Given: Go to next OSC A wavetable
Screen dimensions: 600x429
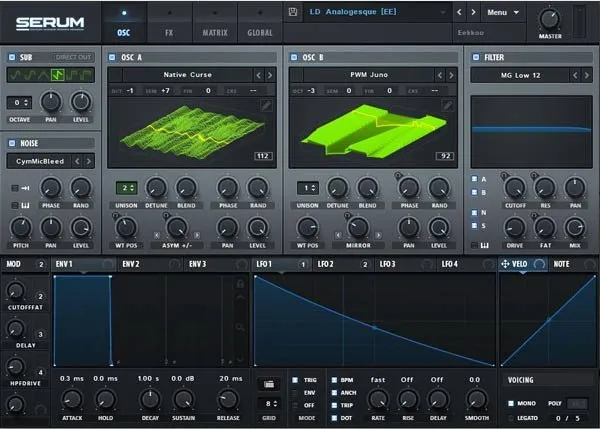Looking at the screenshot, I should (270, 75).
